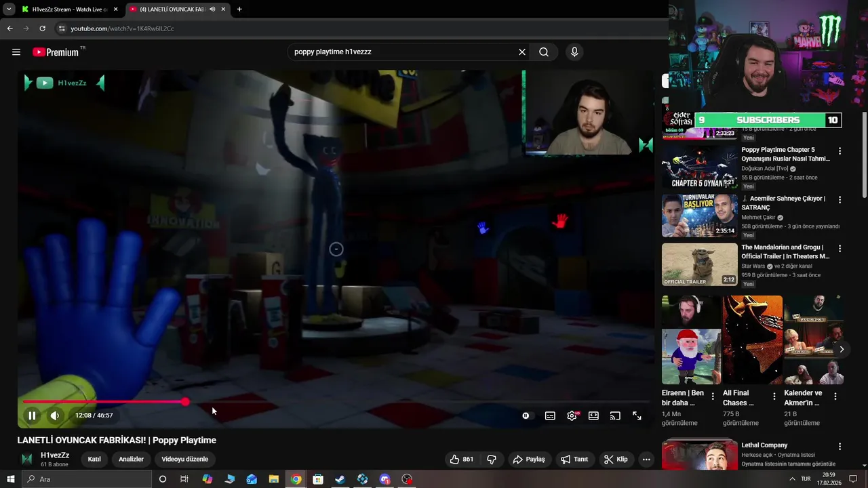
Task: Open H1vezZz channel name link
Action: coord(55,455)
